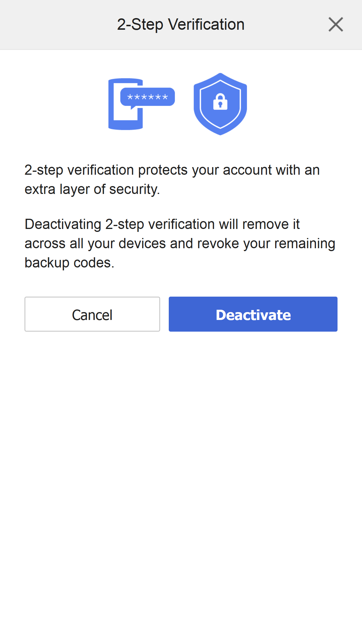The image size is (362, 644).
Task: Tap the X icon in header
Action: (336, 24)
